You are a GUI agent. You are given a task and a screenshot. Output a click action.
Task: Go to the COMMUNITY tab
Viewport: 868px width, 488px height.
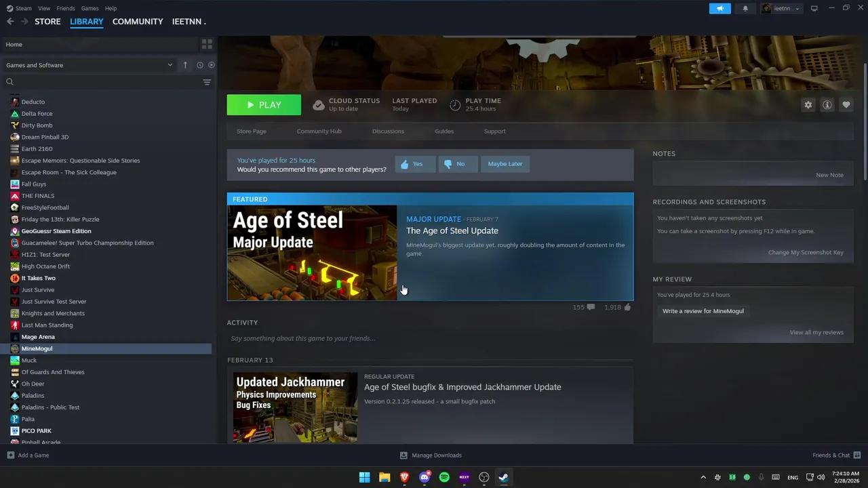138,22
